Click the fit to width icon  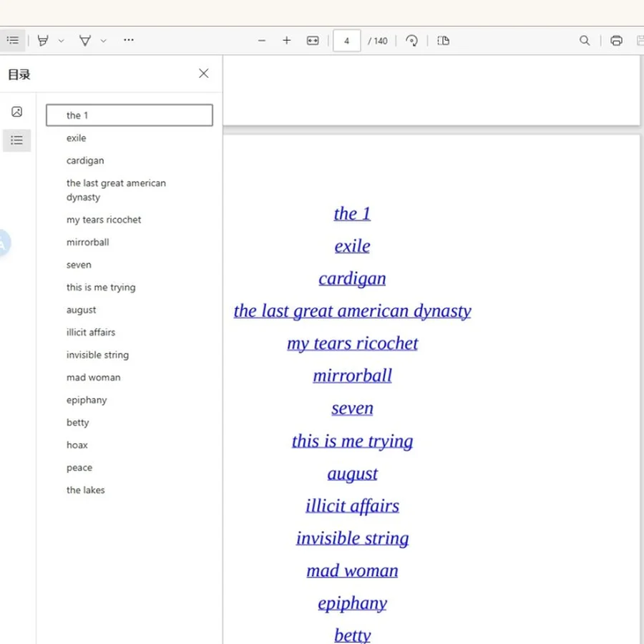pyautogui.click(x=313, y=40)
